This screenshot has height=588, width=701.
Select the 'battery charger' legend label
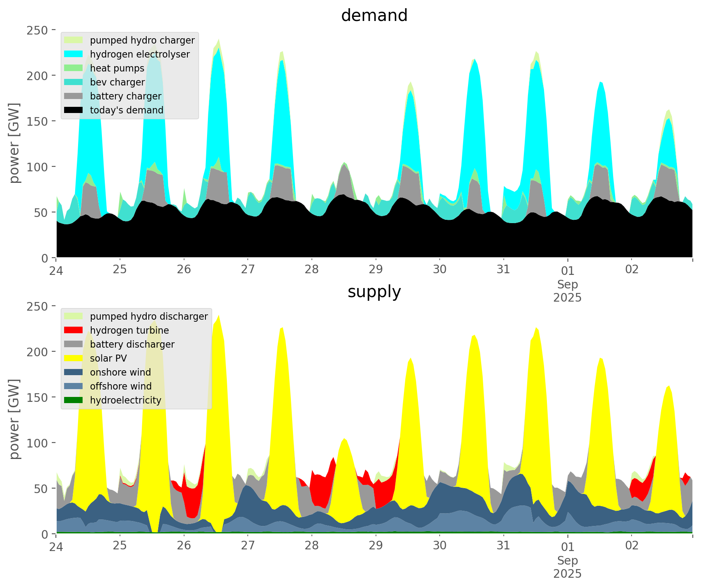tap(125, 96)
